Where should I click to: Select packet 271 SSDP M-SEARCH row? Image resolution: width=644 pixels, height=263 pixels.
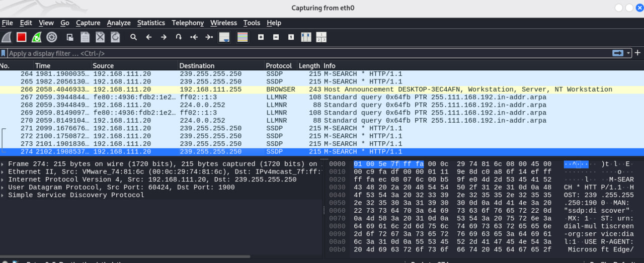tap(322, 128)
